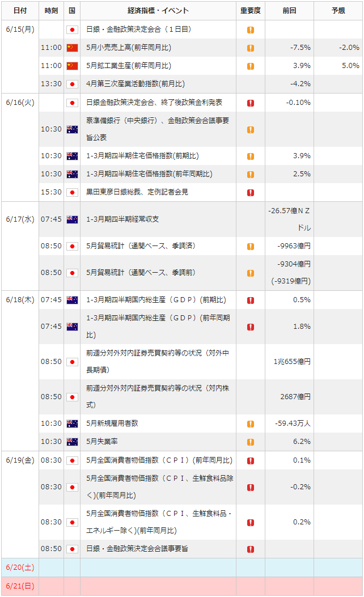Click the 経済指標・イベント column header
The width and height of the screenshot is (364, 597).
pos(158,11)
